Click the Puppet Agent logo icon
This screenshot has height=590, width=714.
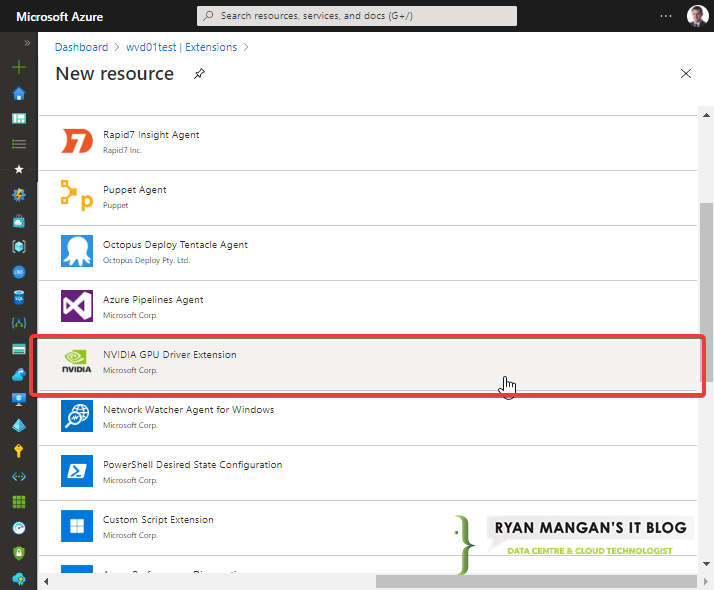point(77,196)
